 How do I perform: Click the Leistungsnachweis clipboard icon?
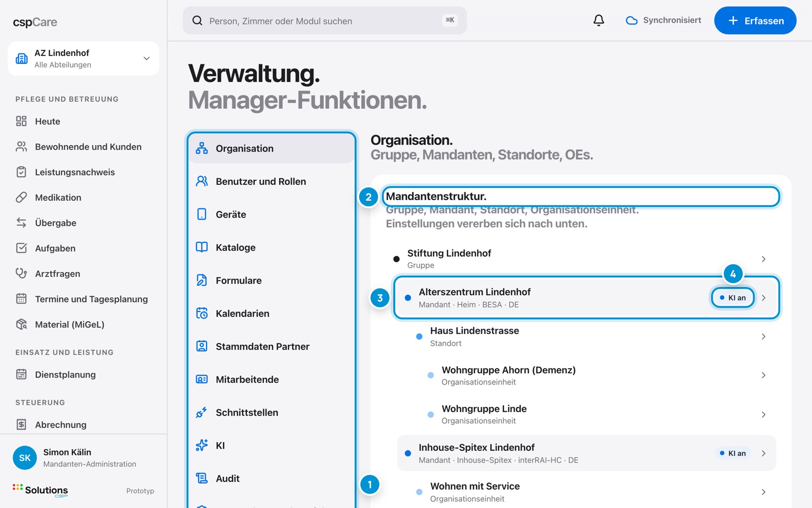(x=21, y=172)
